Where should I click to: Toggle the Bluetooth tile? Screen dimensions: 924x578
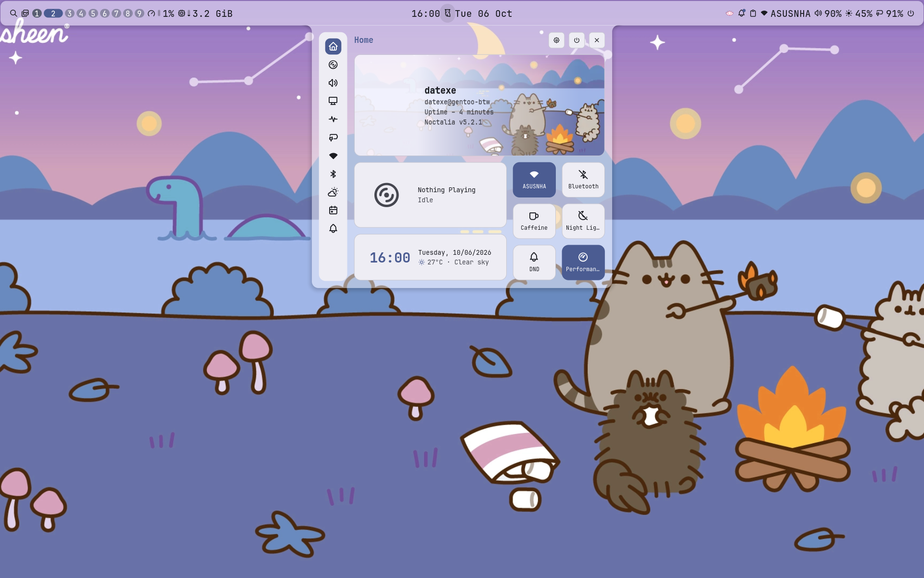click(x=583, y=180)
